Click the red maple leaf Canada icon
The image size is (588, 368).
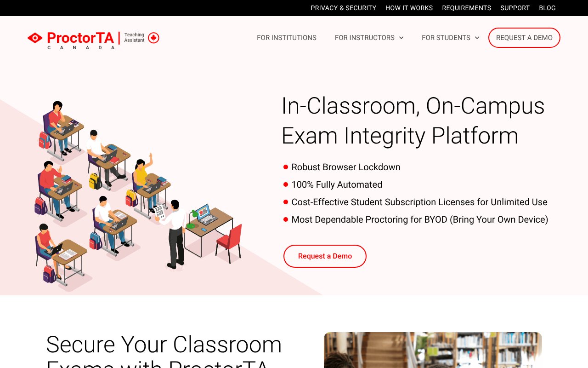click(153, 37)
